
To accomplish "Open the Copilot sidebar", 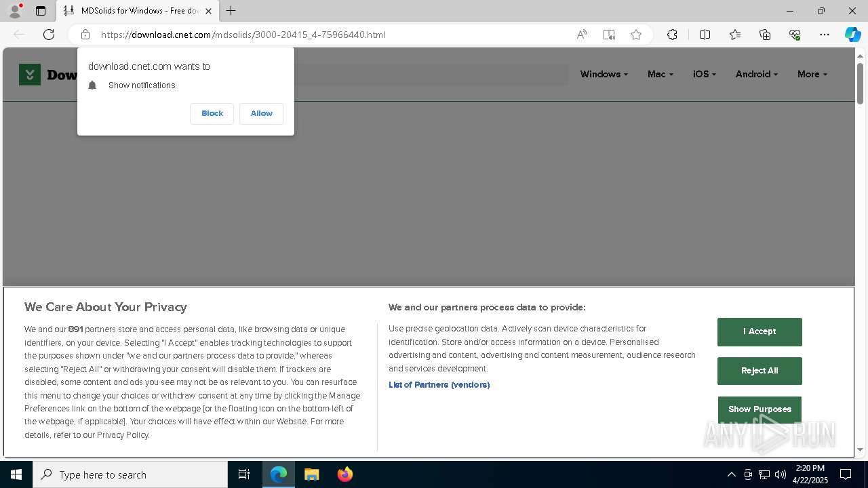I will pyautogui.click(x=852, y=35).
